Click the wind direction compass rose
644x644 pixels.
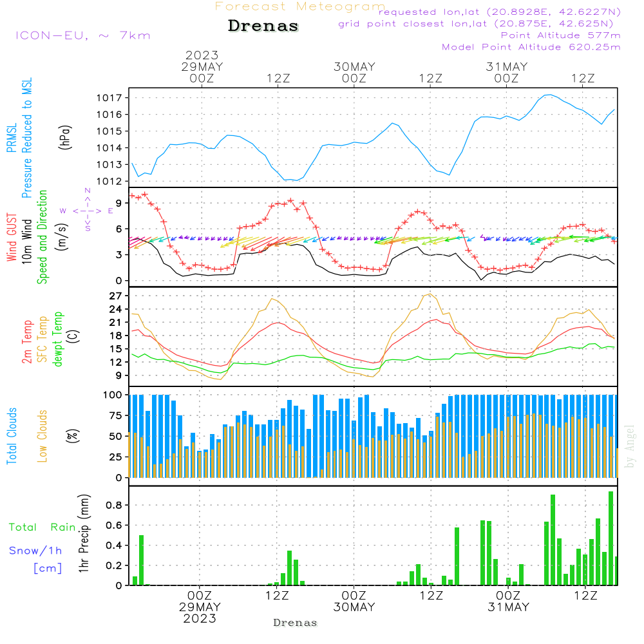[87, 210]
